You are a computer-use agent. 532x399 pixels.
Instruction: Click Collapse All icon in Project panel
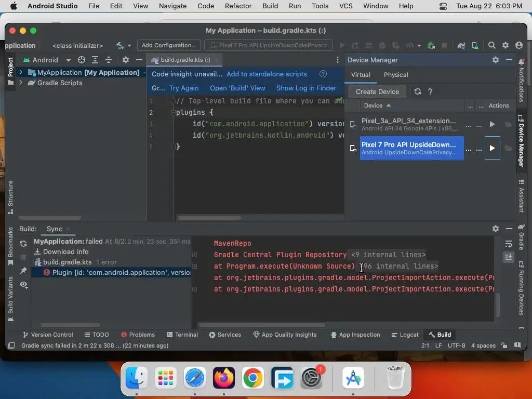click(x=109, y=60)
